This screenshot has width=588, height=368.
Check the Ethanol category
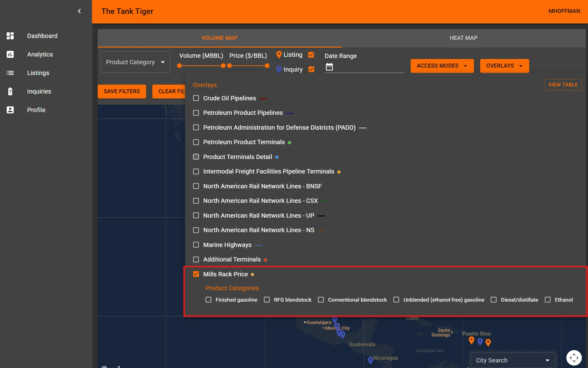click(548, 300)
